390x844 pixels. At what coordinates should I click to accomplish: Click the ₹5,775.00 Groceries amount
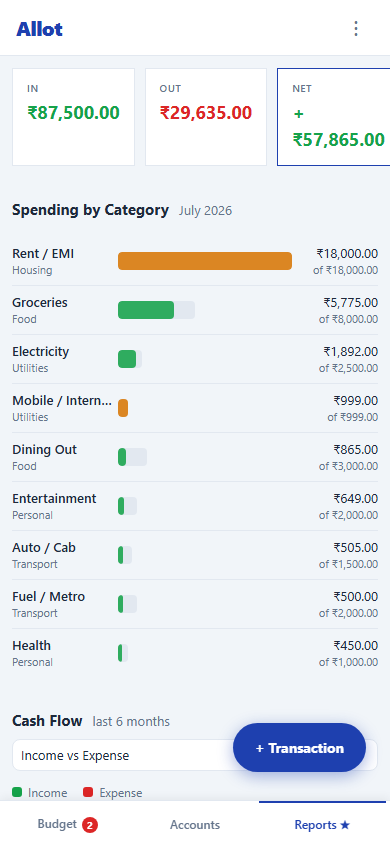pos(351,303)
